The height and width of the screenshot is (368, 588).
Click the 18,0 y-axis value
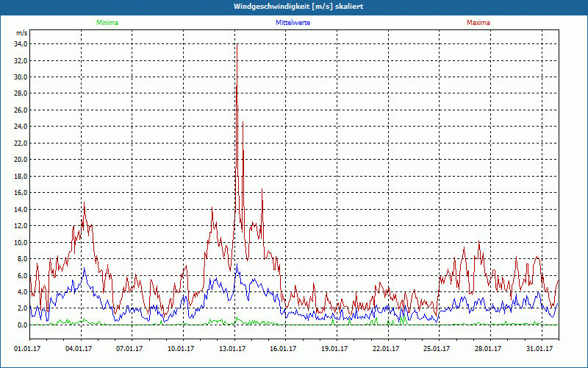[x=21, y=176]
